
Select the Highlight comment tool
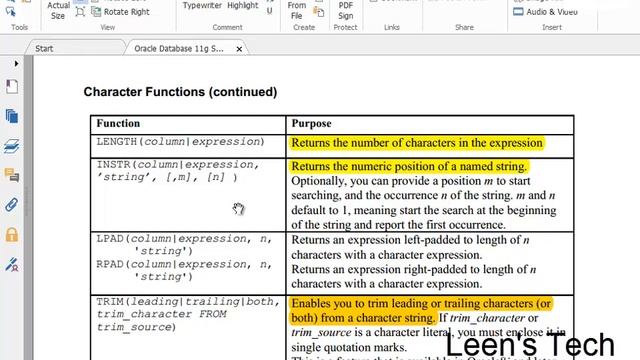[243, 5]
